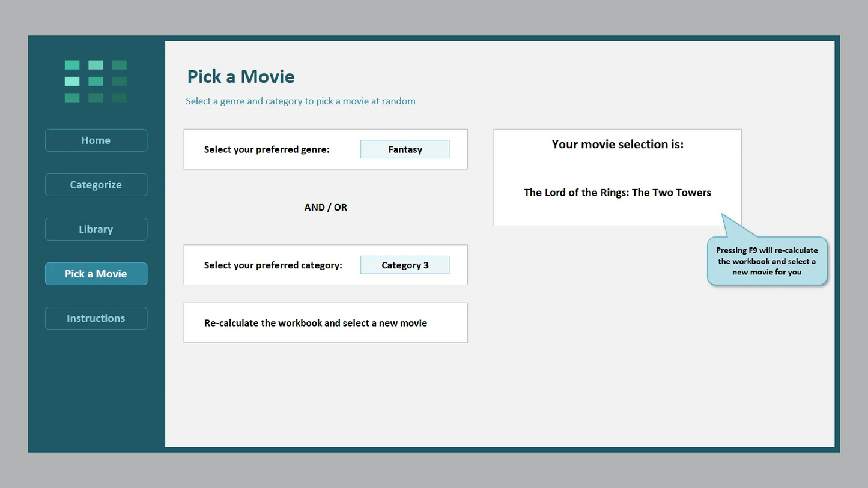Screen dimensions: 868x488
Task: Click the subtitle about picking movie at random
Action: tap(300, 101)
